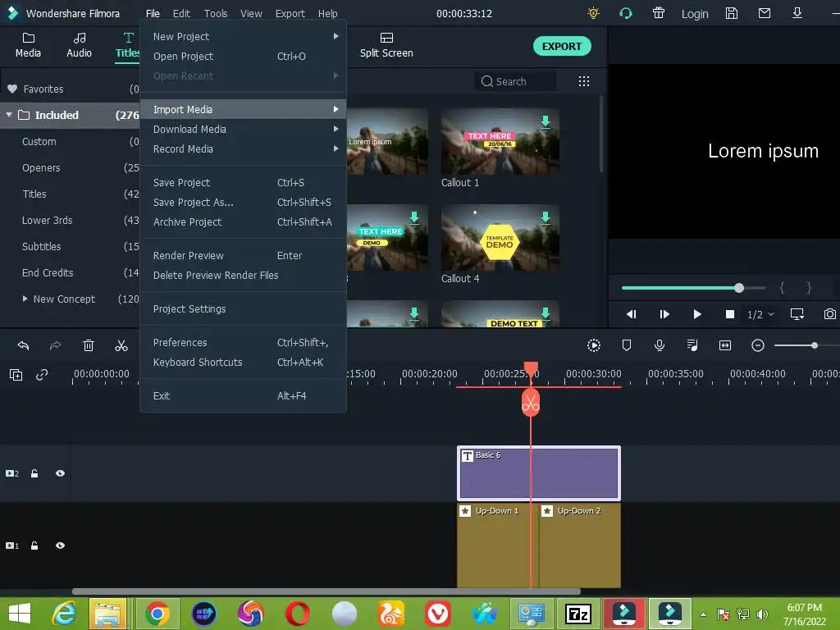This screenshot has height=630, width=840.
Task: Click the zoom out minus icon
Action: (x=757, y=345)
